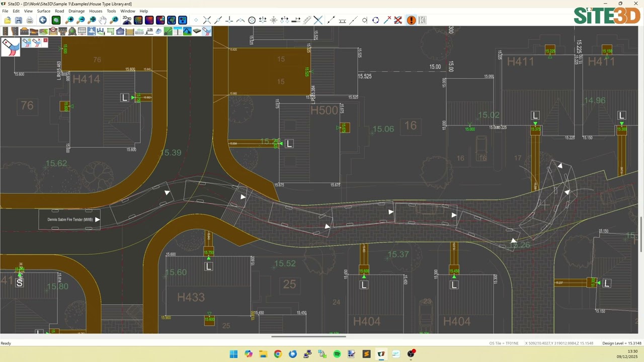This screenshot has width=644, height=362.
Task: Toggle the 2D/3D view icon
Action: (127, 20)
